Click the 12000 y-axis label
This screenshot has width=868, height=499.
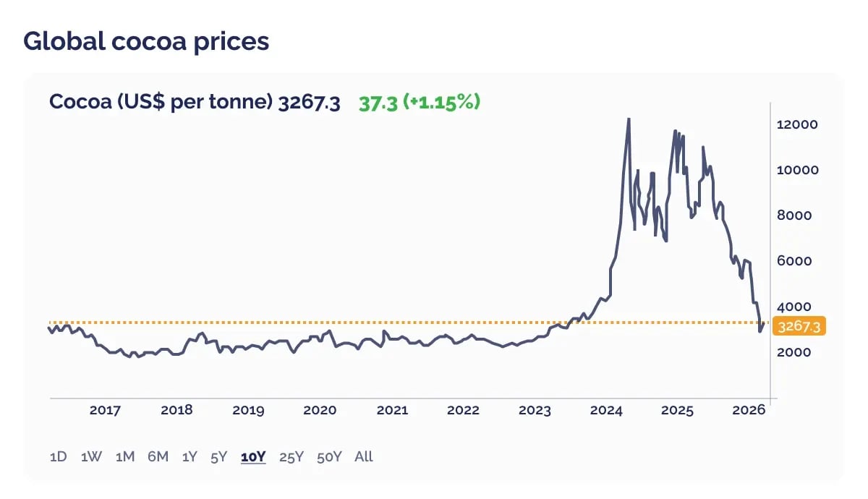click(x=797, y=124)
